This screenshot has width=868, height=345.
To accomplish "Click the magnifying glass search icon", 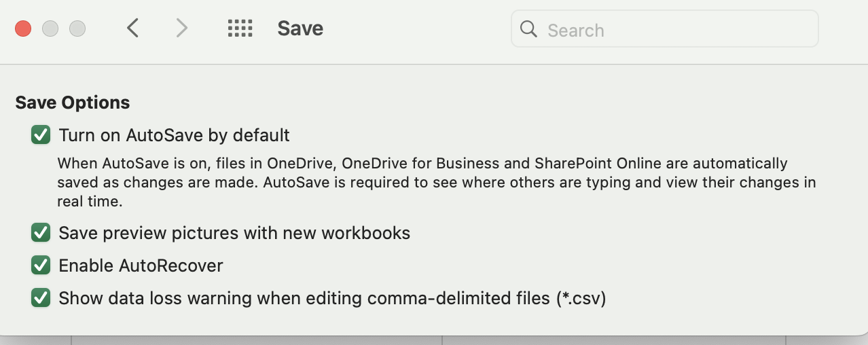I will point(528,29).
